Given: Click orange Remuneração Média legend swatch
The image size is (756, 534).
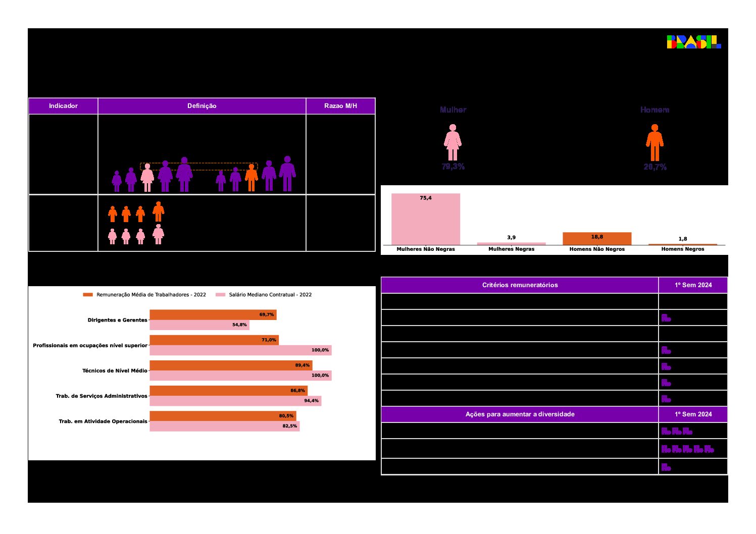Looking at the screenshot, I should click(x=88, y=295).
